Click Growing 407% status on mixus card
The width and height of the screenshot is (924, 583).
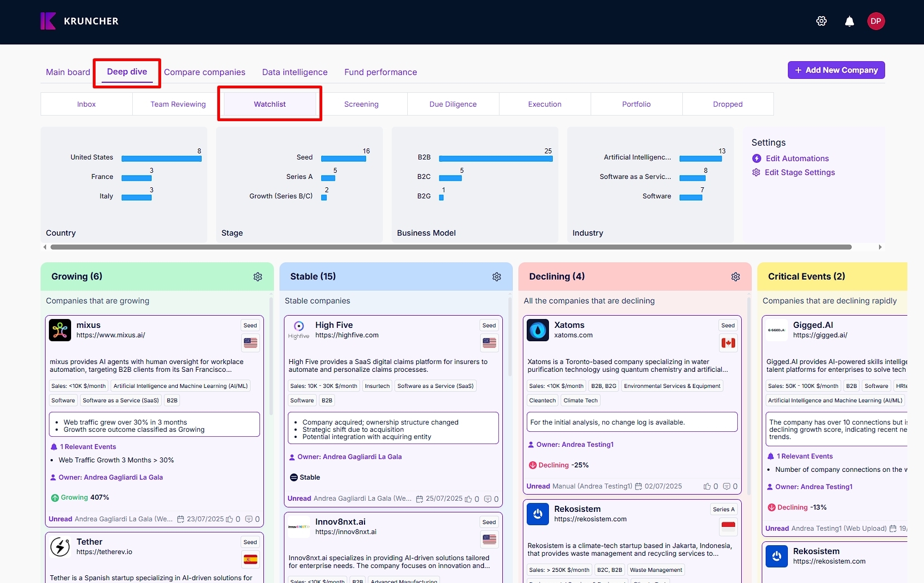(80, 497)
